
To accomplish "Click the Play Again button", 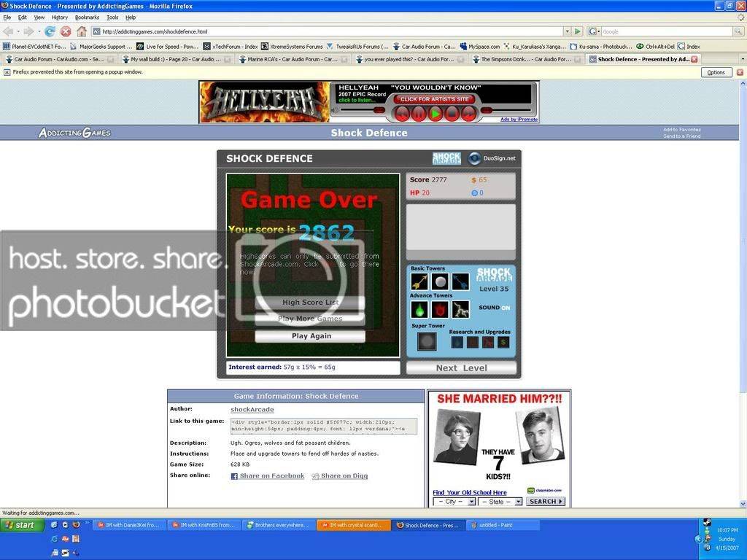I will (x=311, y=336).
